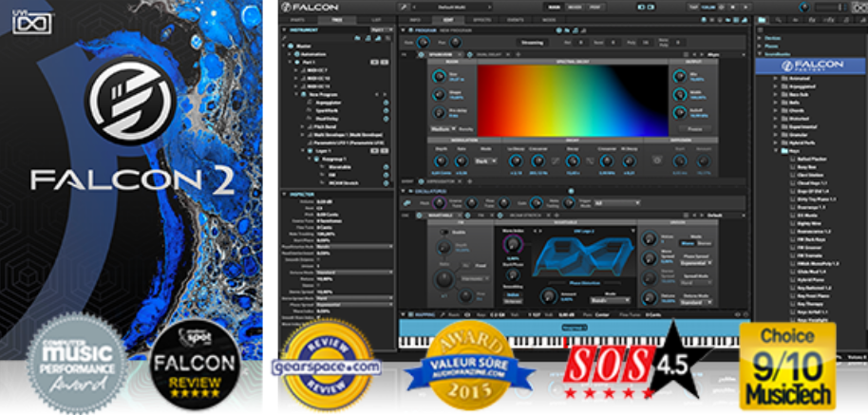The width and height of the screenshot is (868, 415).
Task: Open the Trigger Mode dropdown
Action: point(616,203)
